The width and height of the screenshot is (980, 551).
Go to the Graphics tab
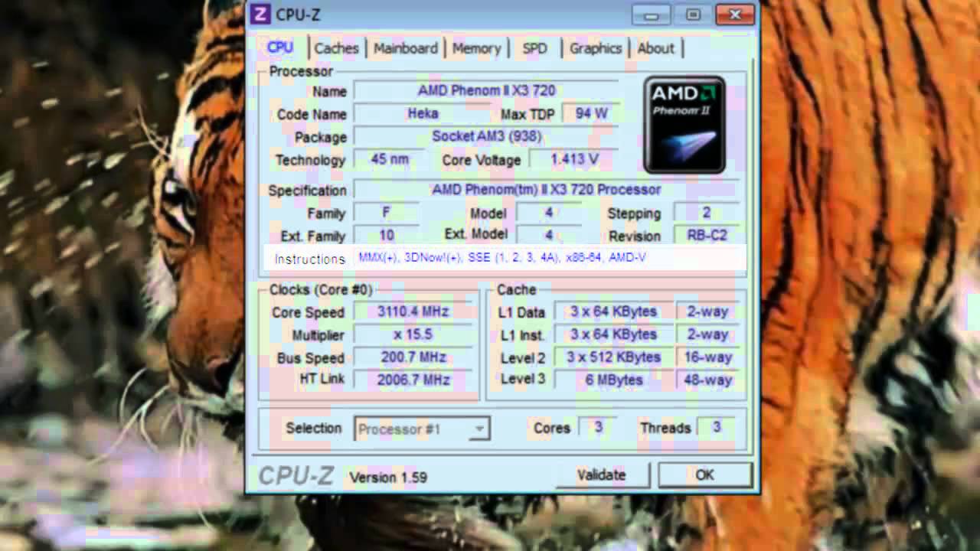coord(595,48)
